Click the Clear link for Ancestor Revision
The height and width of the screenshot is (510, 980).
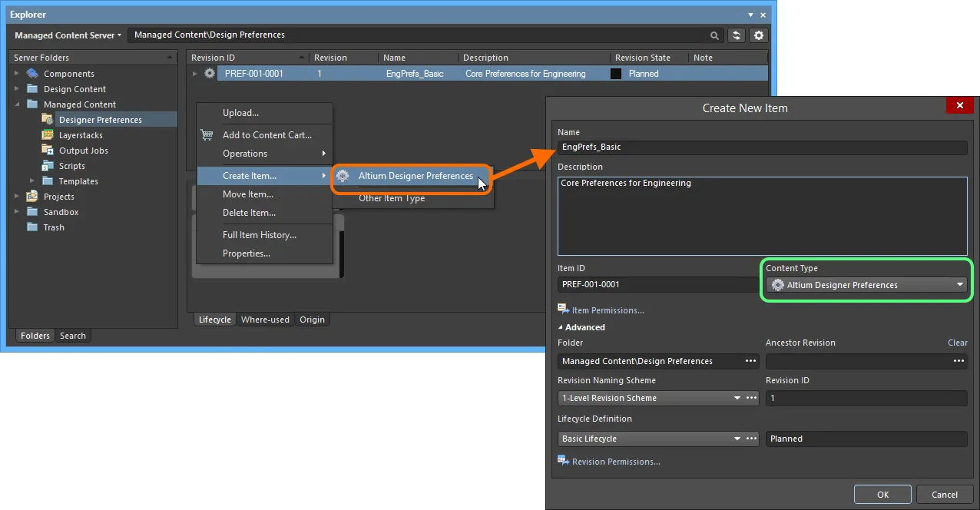pos(957,343)
